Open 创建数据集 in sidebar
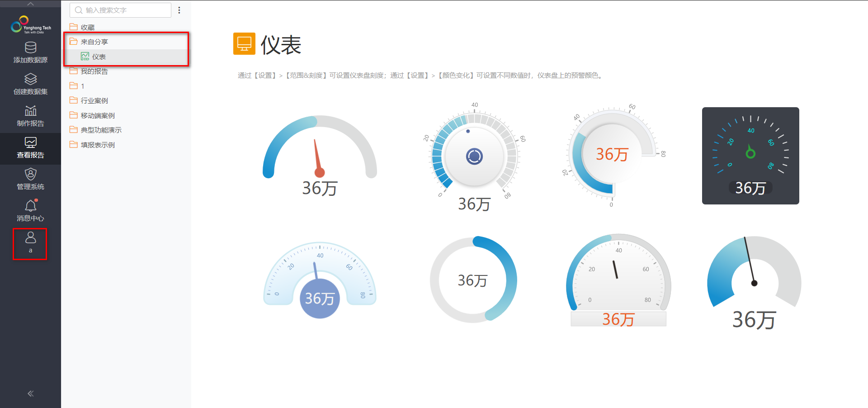Screen dimensions: 868x408 pyautogui.click(x=30, y=85)
